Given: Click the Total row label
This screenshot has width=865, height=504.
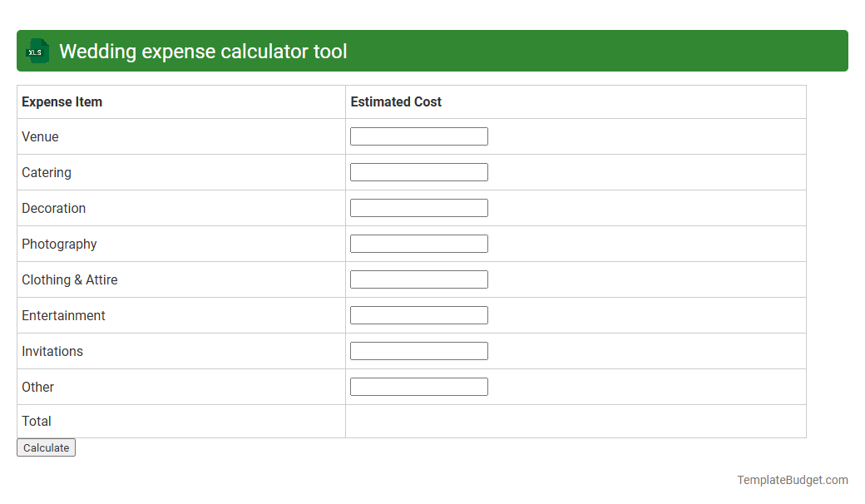Looking at the screenshot, I should (37, 421).
